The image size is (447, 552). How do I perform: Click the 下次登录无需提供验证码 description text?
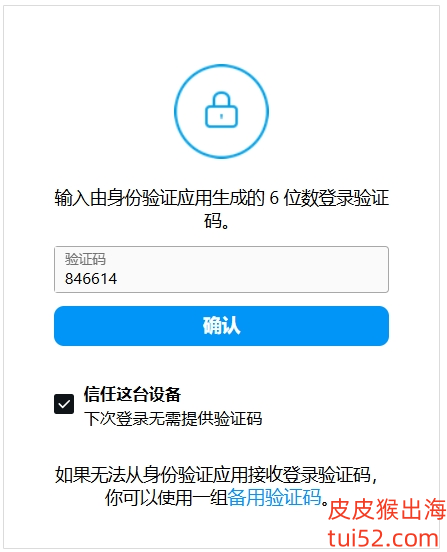click(x=173, y=419)
